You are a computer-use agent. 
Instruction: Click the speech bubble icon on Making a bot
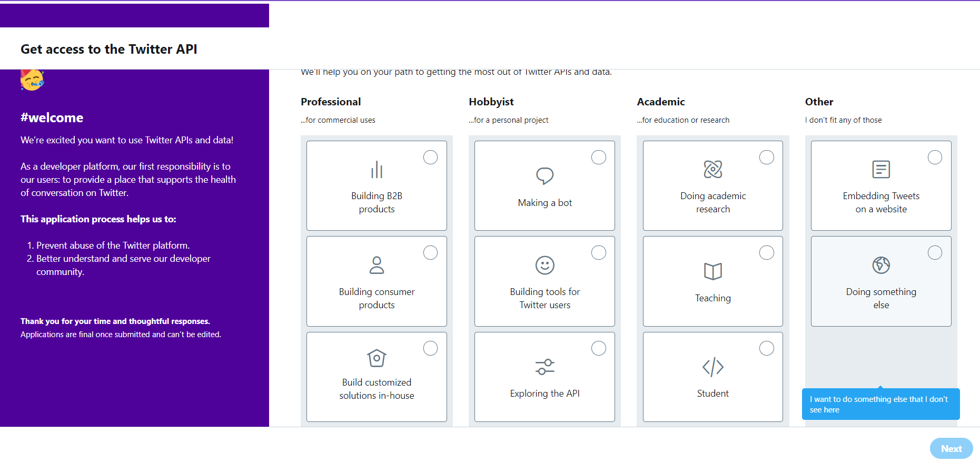click(x=545, y=176)
